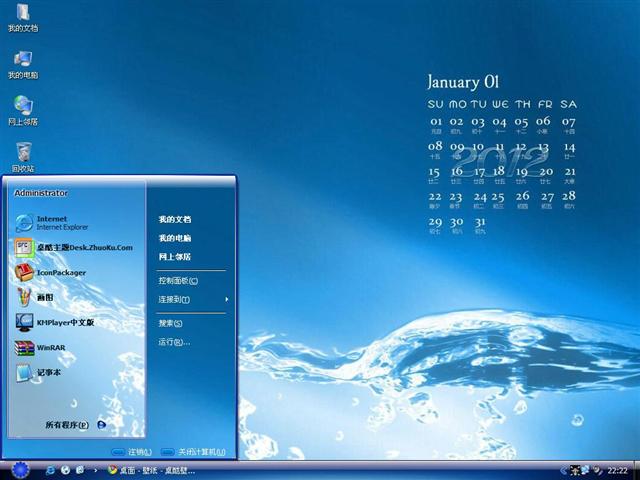This screenshot has height=480, width=640.
Task: Click 关闭计算机(U) shut down button
Action: 193,452
